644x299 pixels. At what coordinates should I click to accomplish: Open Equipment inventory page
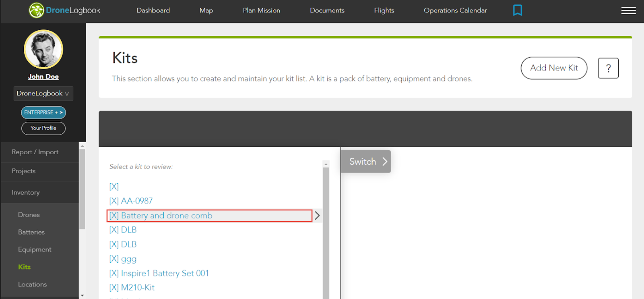[x=35, y=249]
